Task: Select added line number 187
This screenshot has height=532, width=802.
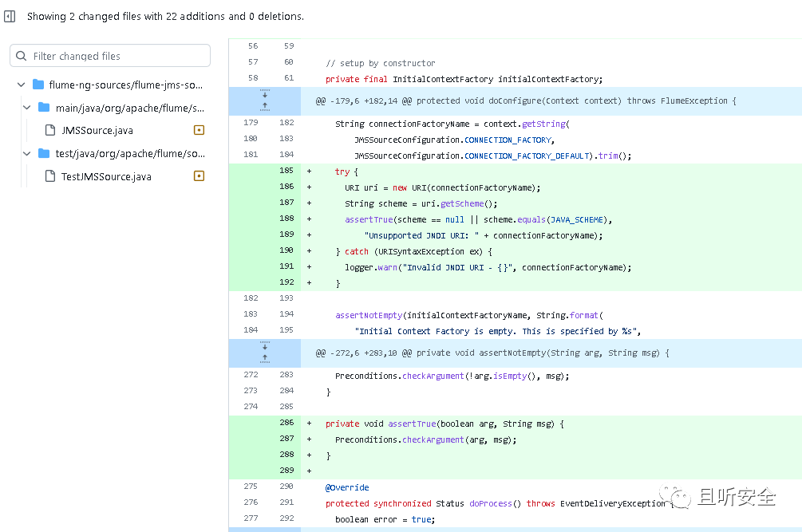Action: point(286,203)
